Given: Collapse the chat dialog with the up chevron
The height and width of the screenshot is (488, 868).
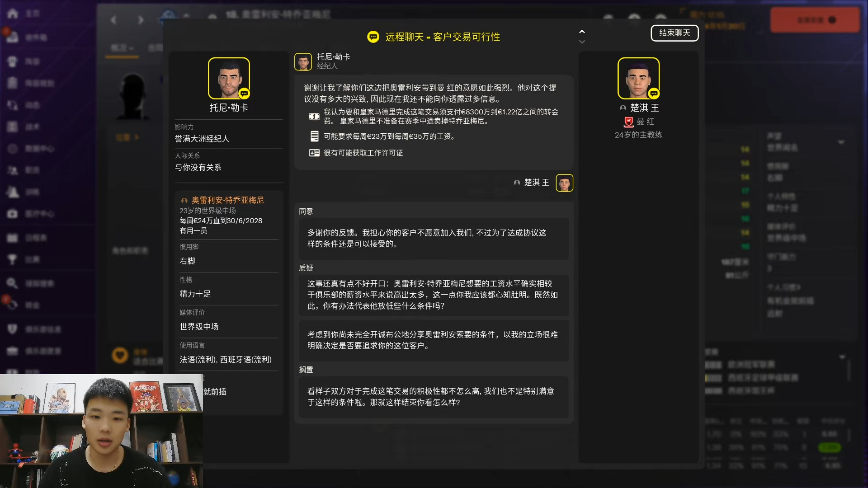Looking at the screenshot, I should 582,32.
